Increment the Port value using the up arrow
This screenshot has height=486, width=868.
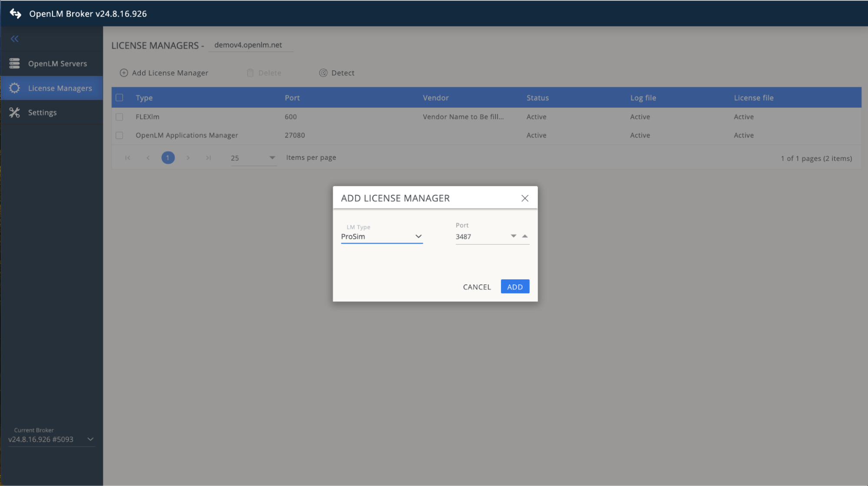pyautogui.click(x=525, y=236)
